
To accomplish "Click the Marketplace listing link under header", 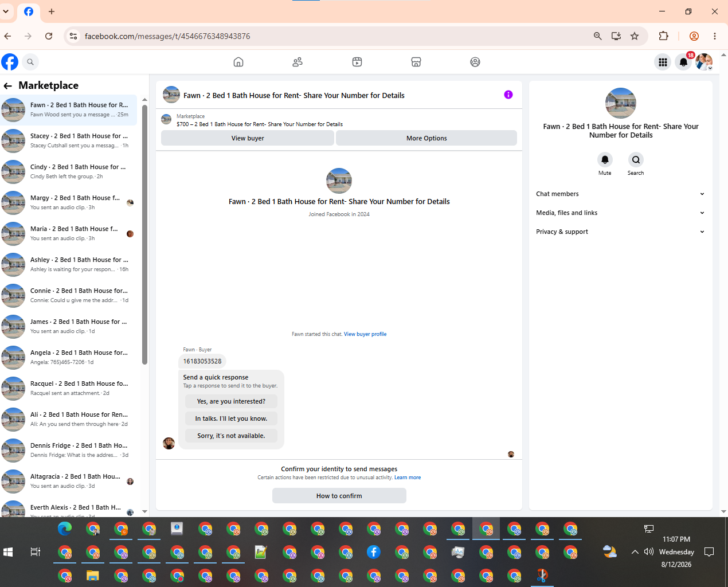I will coord(260,124).
